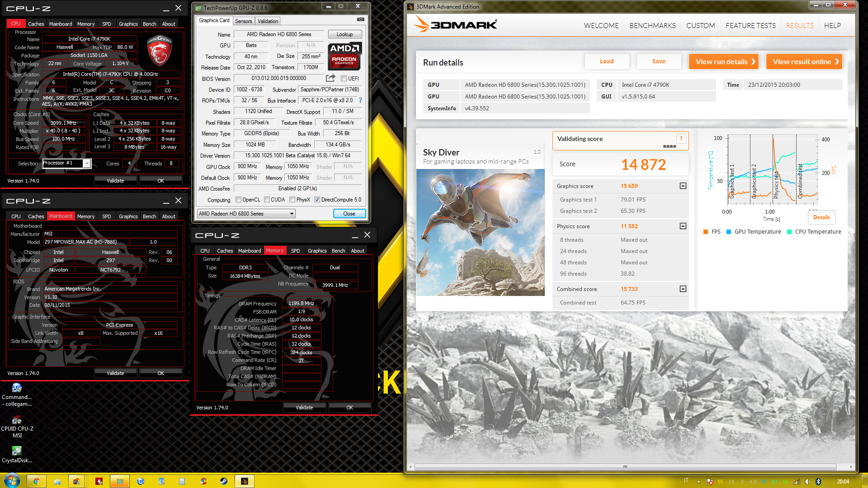This screenshot has height=488, width=868.
Task: Click the green CPU Temperature legend swatch
Action: [789, 232]
